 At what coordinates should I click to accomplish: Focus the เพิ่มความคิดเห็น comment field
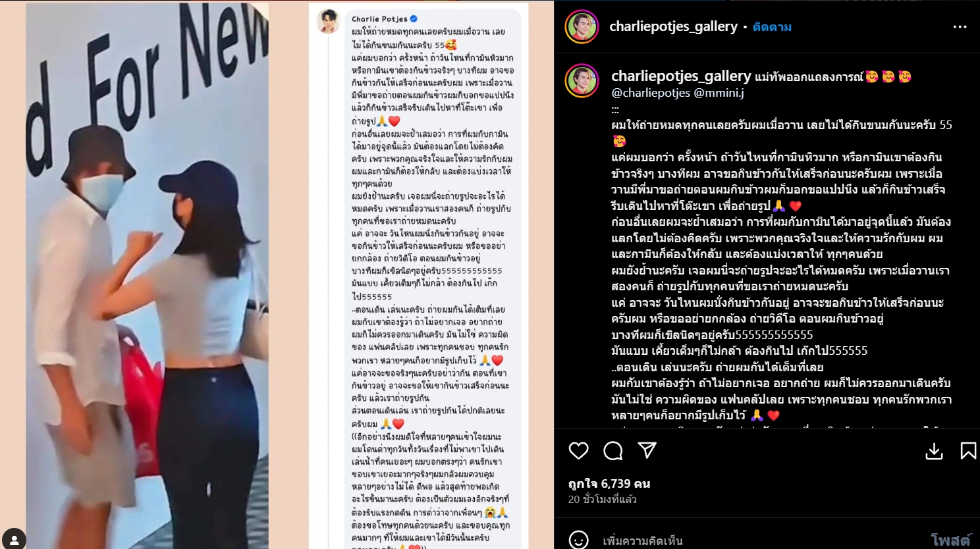tap(757, 540)
